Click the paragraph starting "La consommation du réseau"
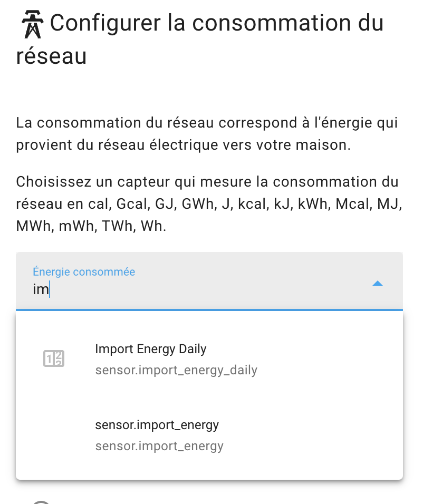 pyautogui.click(x=207, y=134)
